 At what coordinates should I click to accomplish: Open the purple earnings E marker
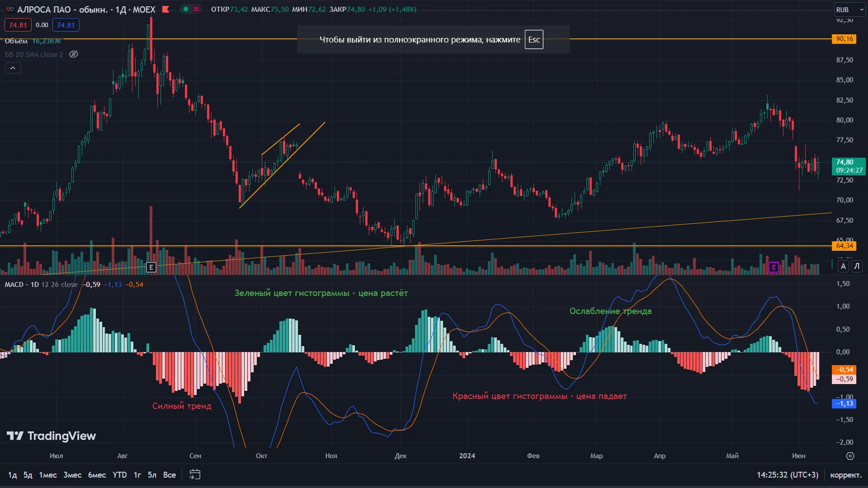774,267
